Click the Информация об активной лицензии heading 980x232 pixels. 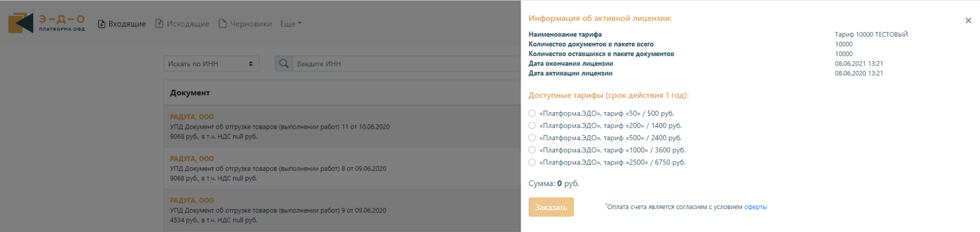click(x=600, y=18)
